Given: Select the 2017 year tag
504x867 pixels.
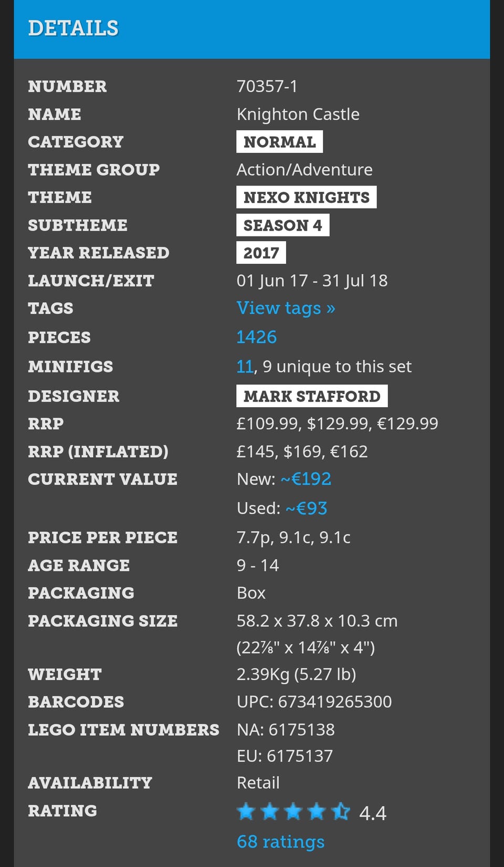Looking at the screenshot, I should (261, 253).
